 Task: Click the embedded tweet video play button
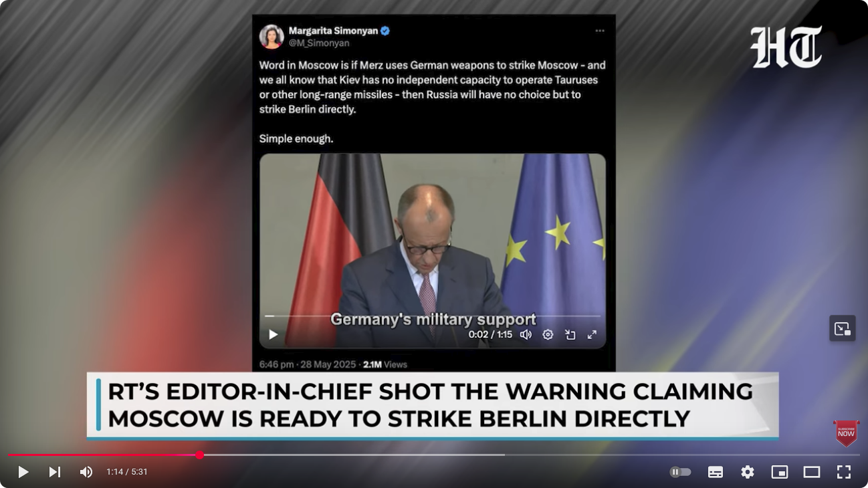coord(273,334)
